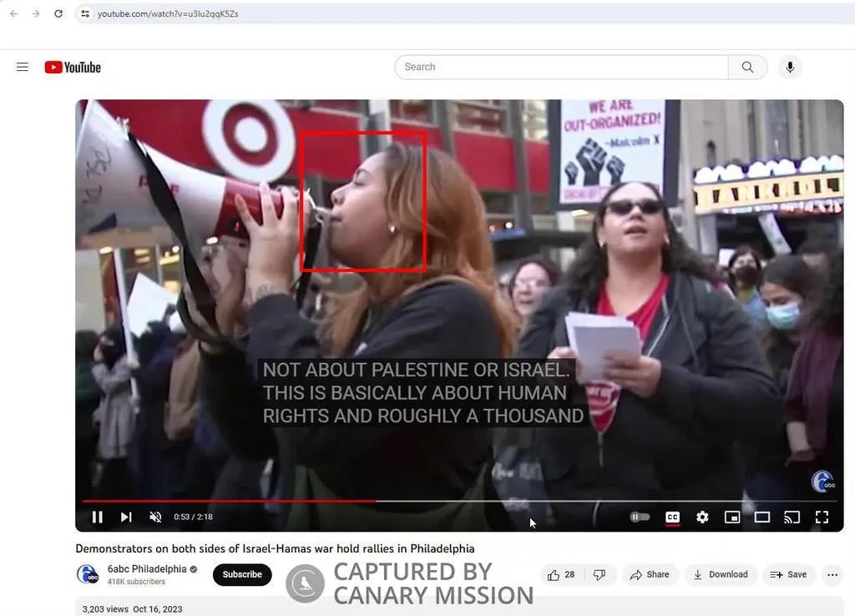Unmute the video sound
The image size is (855, 616).
pyautogui.click(x=155, y=517)
